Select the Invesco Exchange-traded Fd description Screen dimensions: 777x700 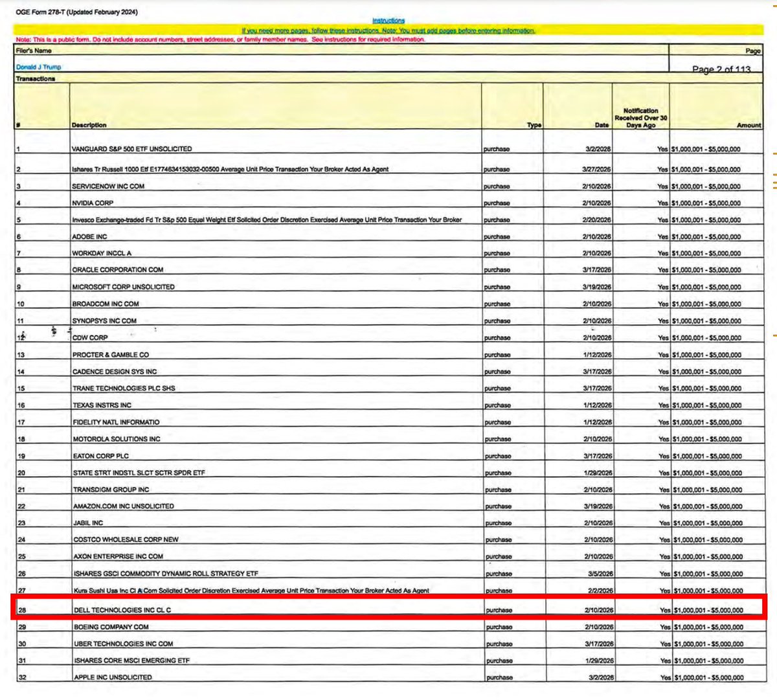267,220
